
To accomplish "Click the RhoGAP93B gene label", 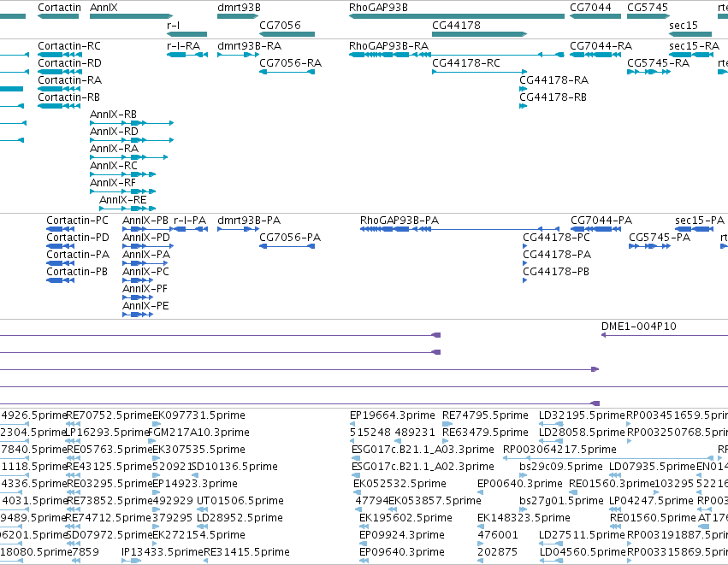I will (378, 8).
